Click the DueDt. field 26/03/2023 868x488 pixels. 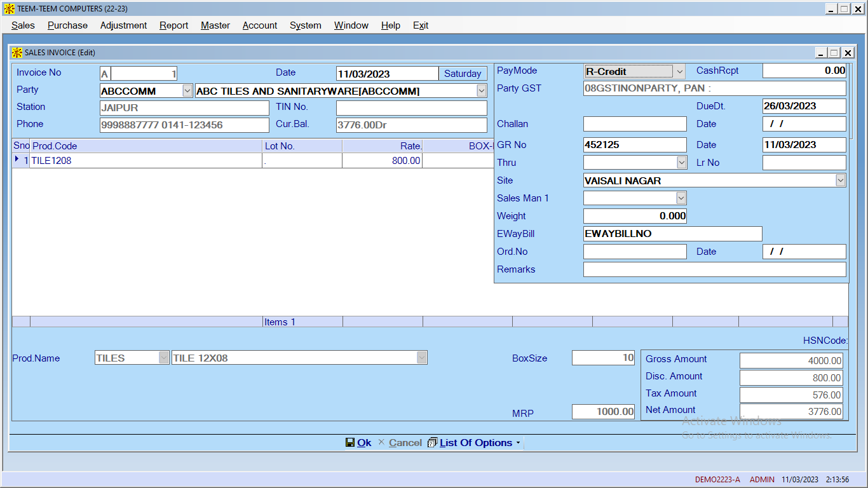pyautogui.click(x=804, y=106)
